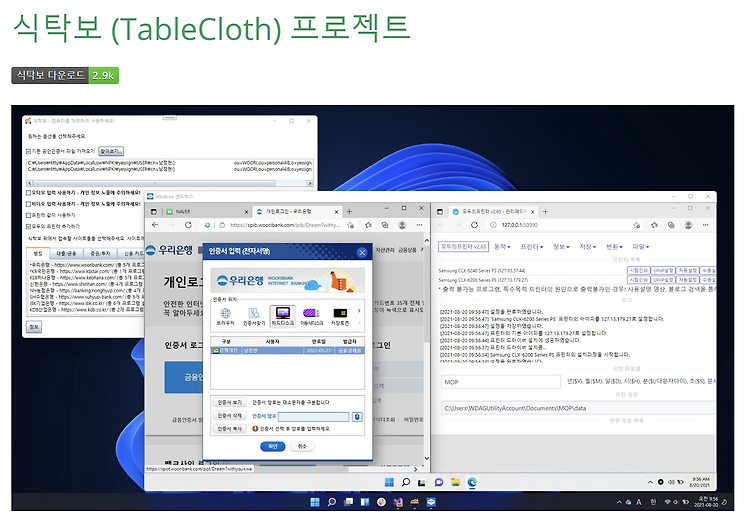Click the 인증서 삭제 button

(230, 416)
